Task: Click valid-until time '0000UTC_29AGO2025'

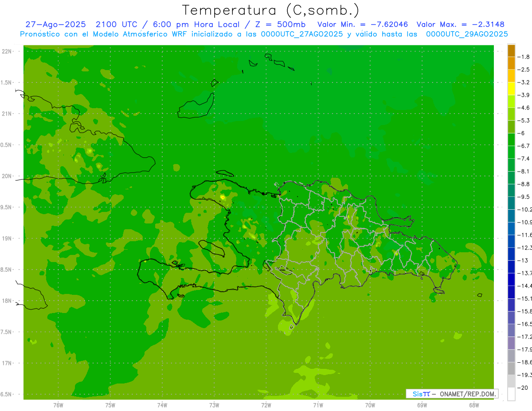Action: tap(467, 34)
